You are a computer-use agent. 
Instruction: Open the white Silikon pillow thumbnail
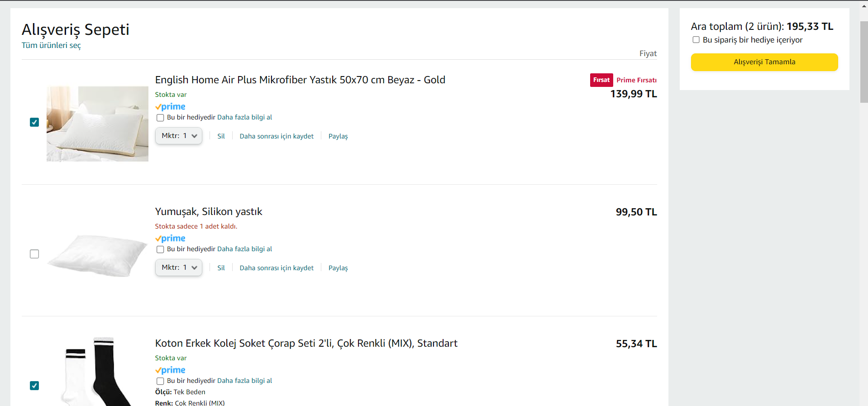pos(97,255)
